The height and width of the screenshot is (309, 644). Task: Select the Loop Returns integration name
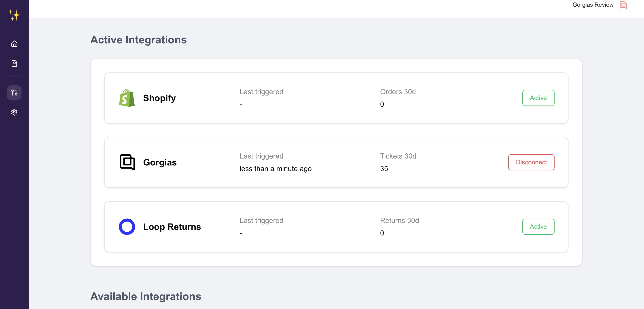(x=172, y=227)
